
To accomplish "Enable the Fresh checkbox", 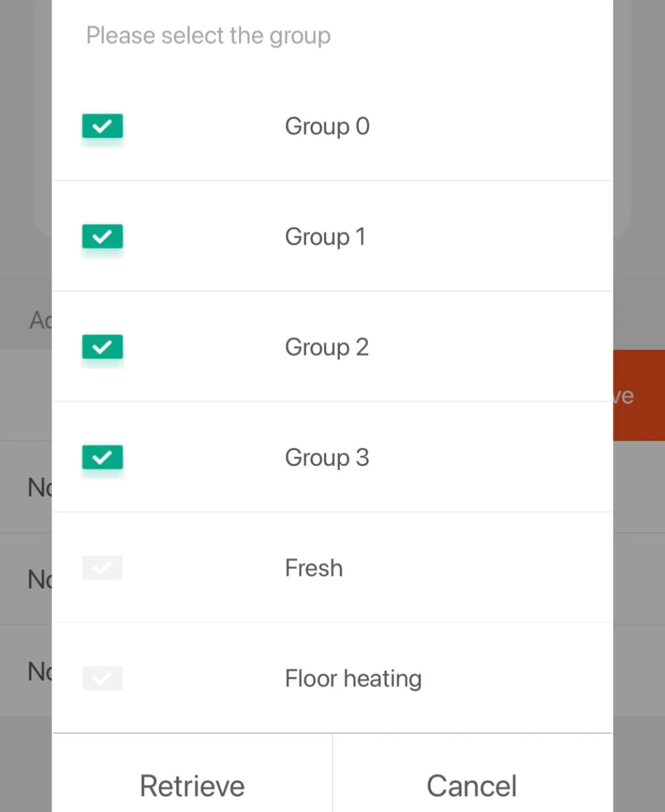I will pyautogui.click(x=102, y=568).
